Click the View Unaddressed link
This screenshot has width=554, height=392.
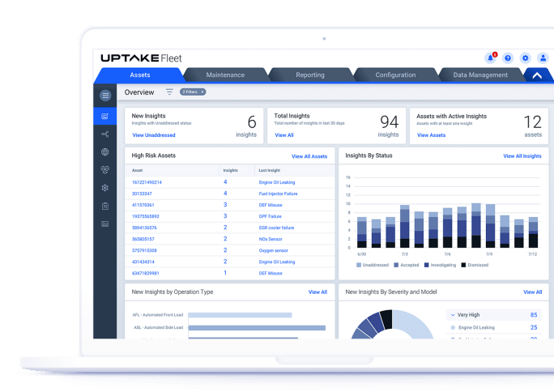(154, 135)
